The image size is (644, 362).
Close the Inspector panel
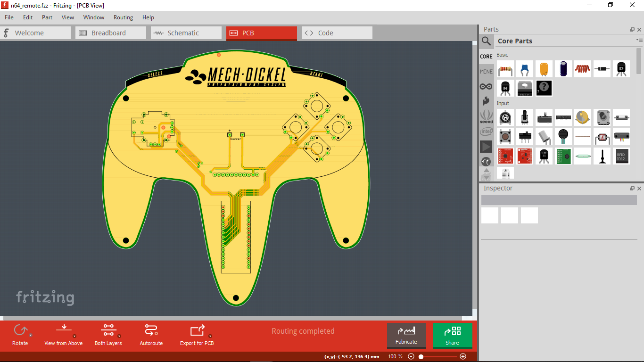pos(639,189)
